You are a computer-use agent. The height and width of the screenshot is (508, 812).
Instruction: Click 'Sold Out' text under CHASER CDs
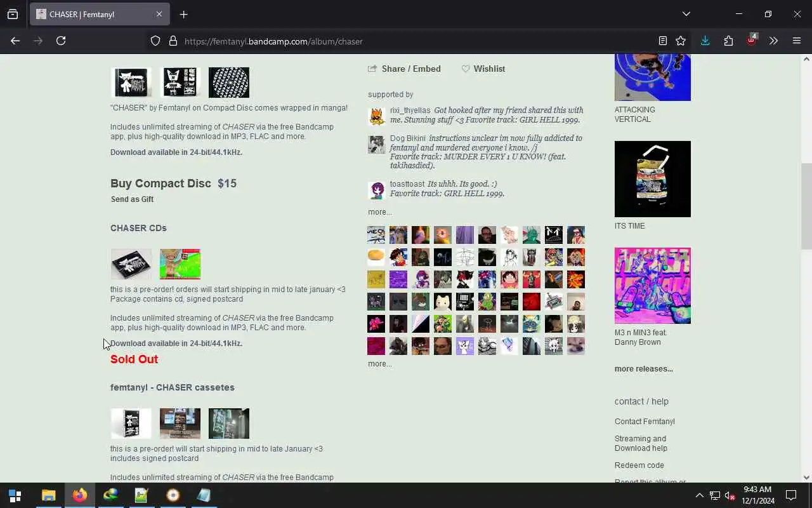pyautogui.click(x=134, y=359)
